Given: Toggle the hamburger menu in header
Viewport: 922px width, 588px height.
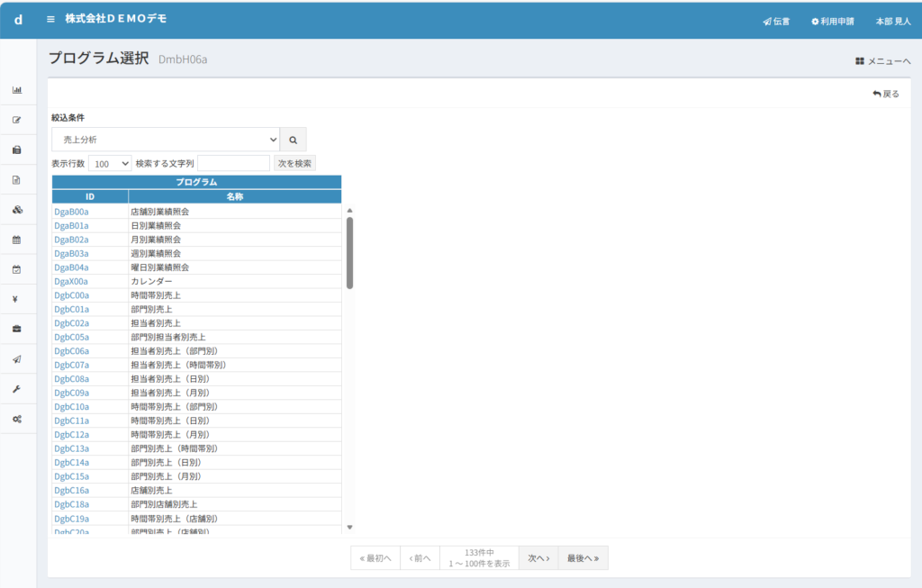Looking at the screenshot, I should tap(51, 19).
